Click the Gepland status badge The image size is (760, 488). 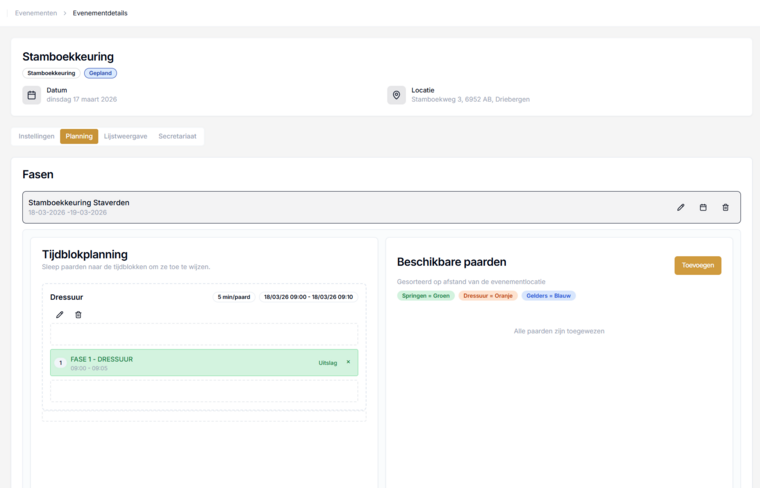point(100,73)
